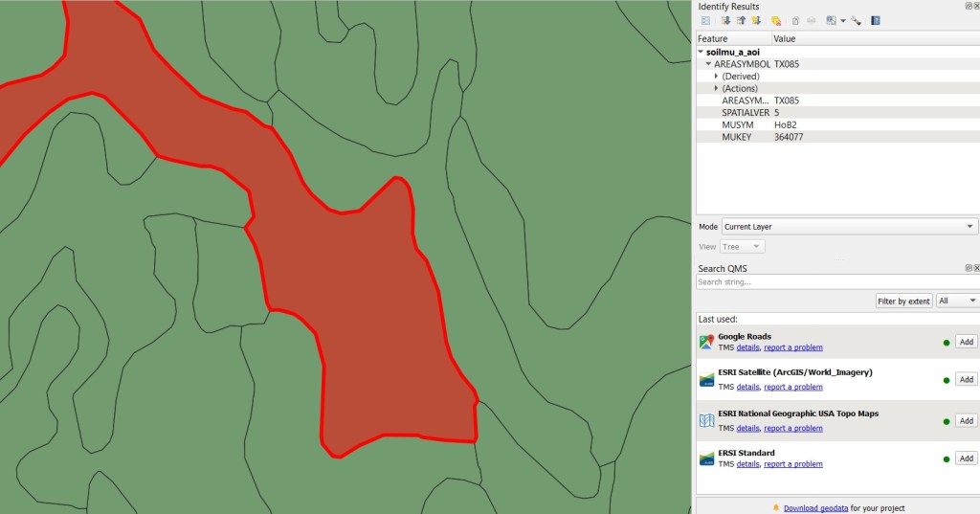Image resolution: width=980 pixels, height=514 pixels.
Task: Collapse the soilmu_a_aoi layer node
Action: coord(702,52)
